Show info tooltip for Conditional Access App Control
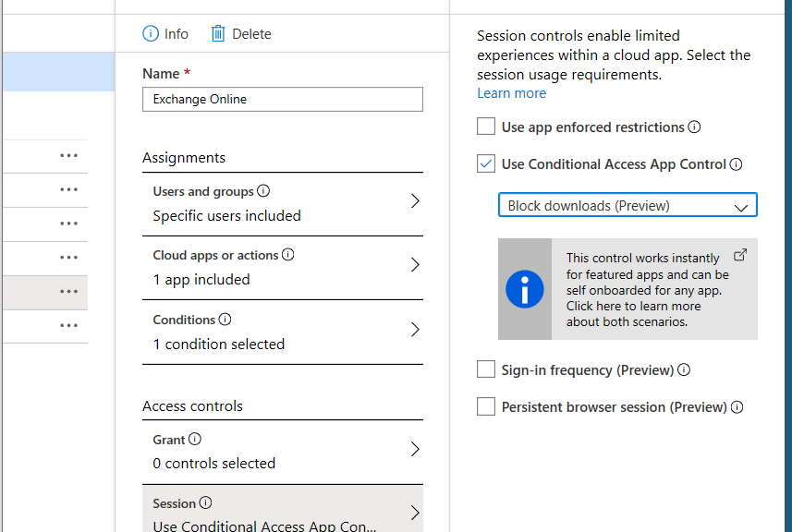 736,164
